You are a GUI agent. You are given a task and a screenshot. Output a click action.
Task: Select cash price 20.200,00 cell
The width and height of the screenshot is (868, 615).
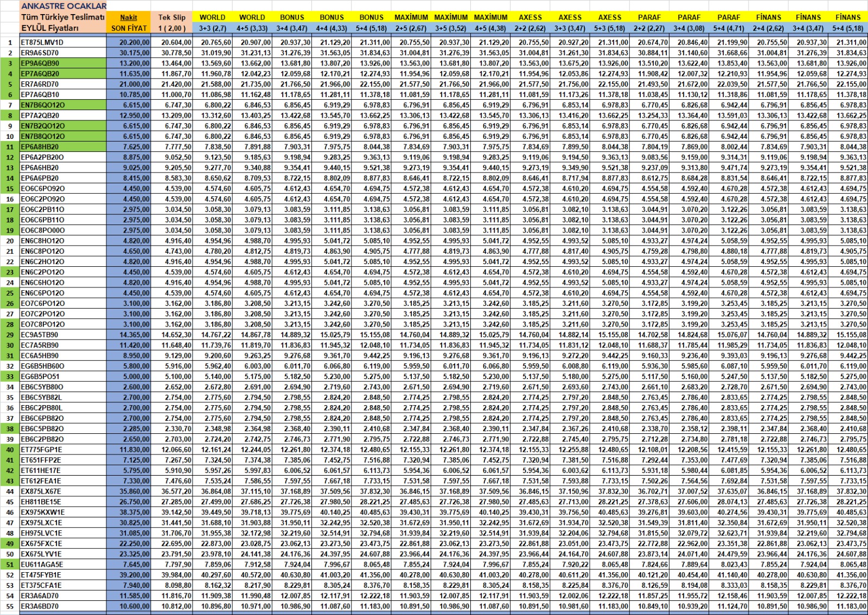[129, 42]
